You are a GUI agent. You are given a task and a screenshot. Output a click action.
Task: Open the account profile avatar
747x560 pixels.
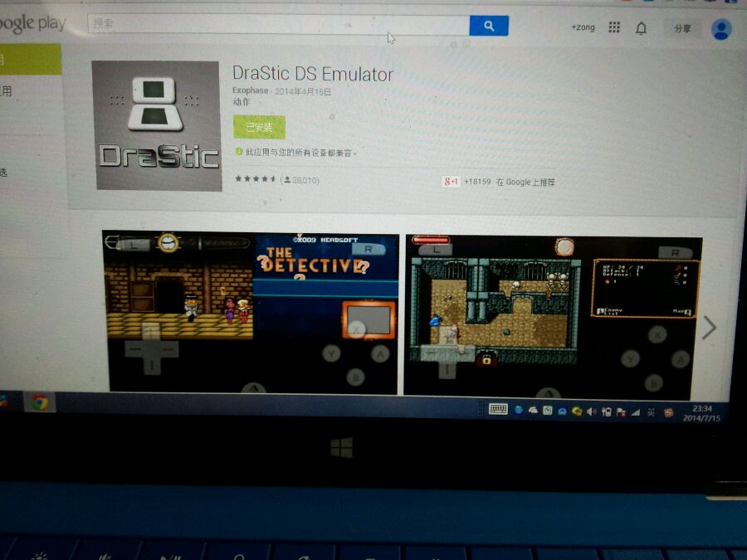point(721,30)
